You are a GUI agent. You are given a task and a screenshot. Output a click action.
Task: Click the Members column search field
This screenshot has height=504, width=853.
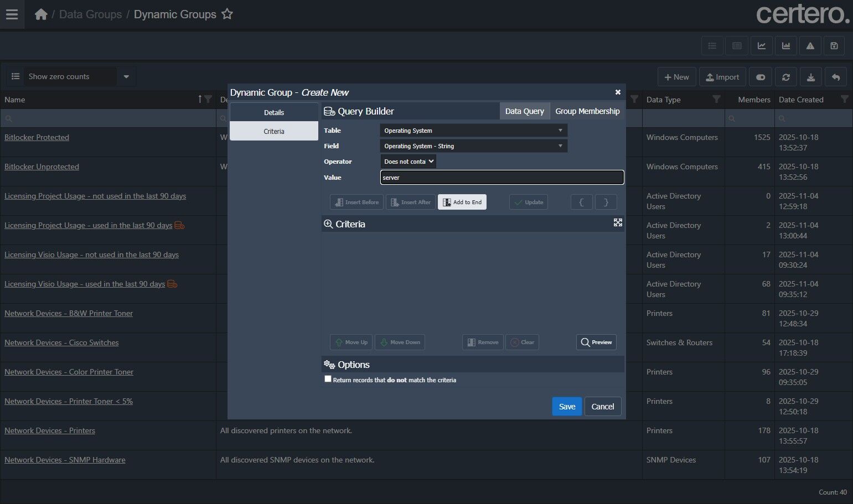[x=749, y=118]
